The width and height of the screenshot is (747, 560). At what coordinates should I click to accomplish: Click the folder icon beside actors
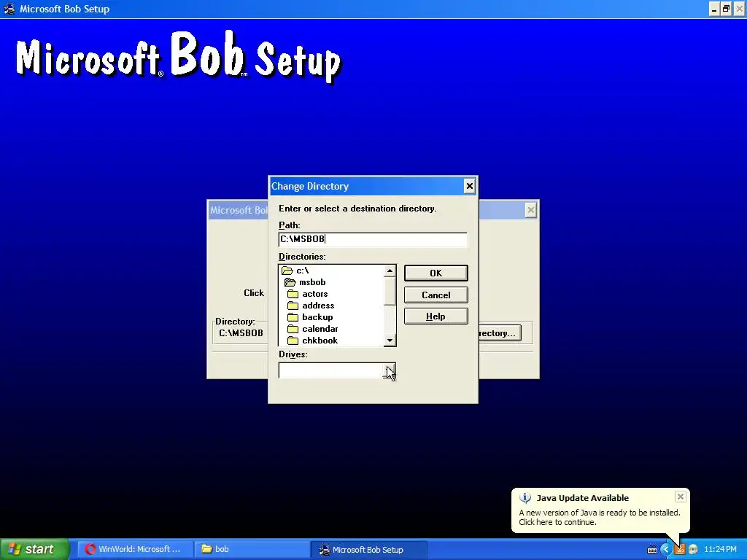tap(293, 294)
